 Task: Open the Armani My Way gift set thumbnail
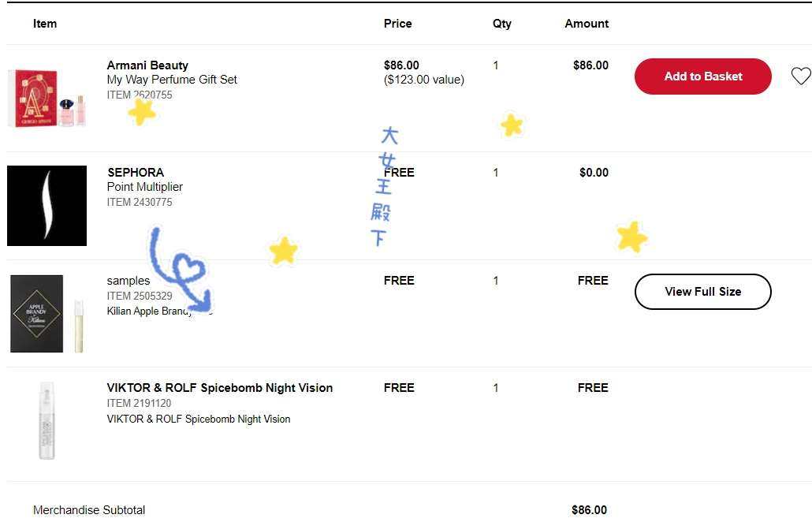click(47, 99)
